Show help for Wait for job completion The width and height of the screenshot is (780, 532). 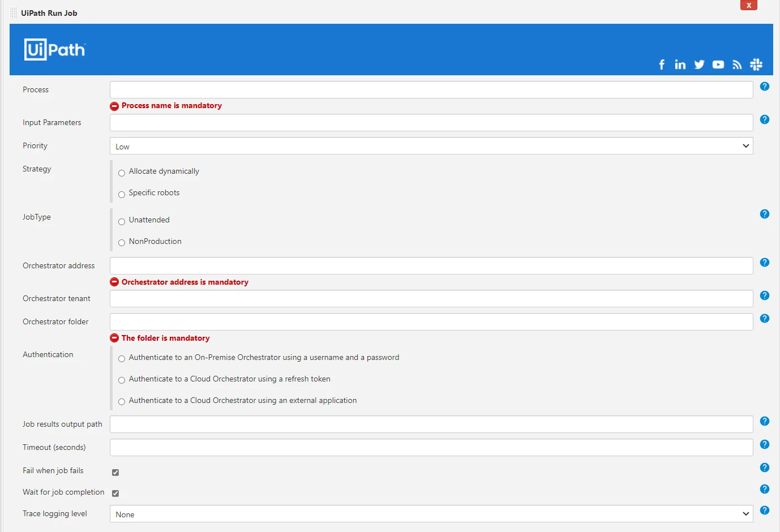pyautogui.click(x=765, y=489)
